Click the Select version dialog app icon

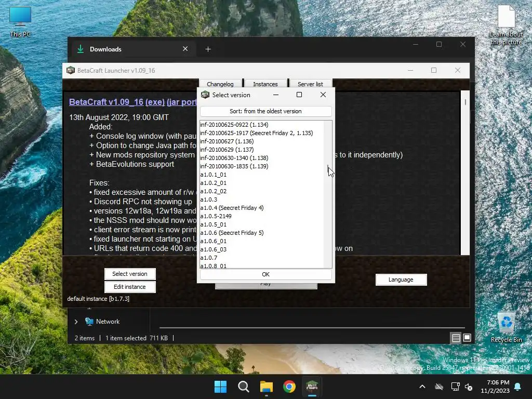coord(205,95)
